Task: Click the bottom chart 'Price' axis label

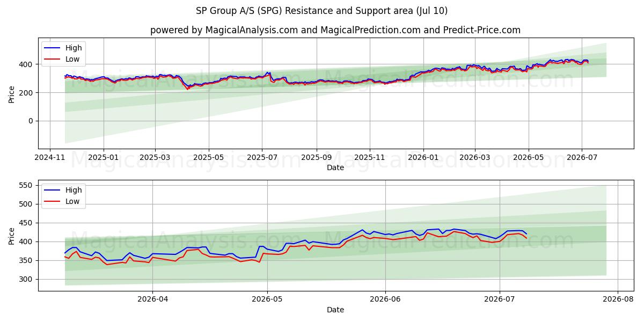Action: coord(12,235)
